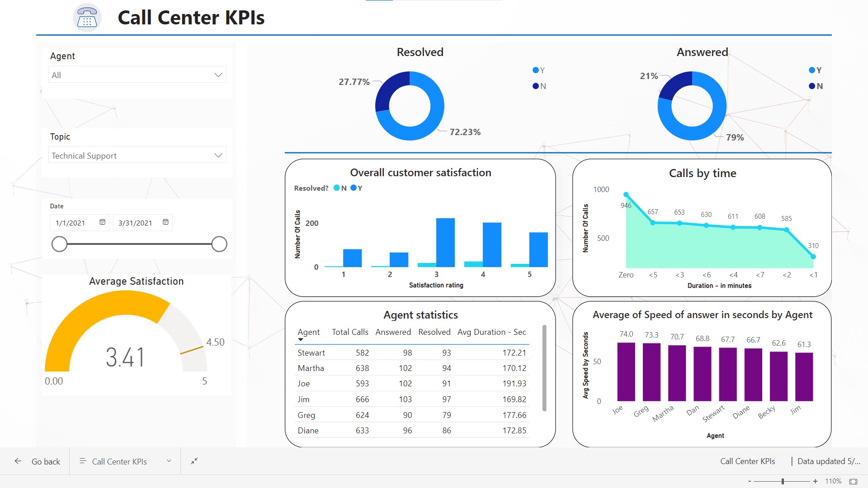This screenshot has width=868, height=488.
Task: Click the Agent column sort header
Action: [x=309, y=332]
